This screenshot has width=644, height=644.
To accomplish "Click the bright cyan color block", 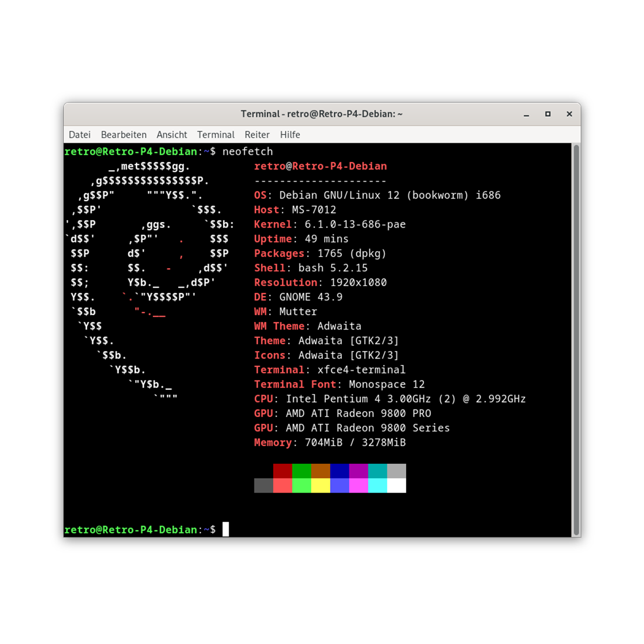I will click(377, 486).
